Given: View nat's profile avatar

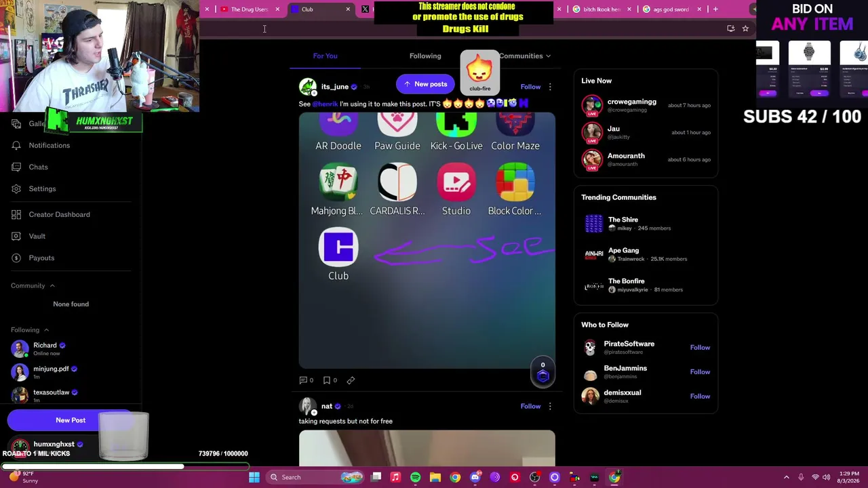Looking at the screenshot, I should pos(308,406).
